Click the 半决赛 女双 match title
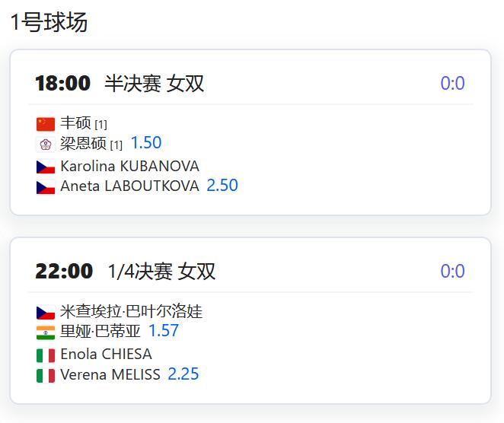504x423 pixels. click(154, 84)
